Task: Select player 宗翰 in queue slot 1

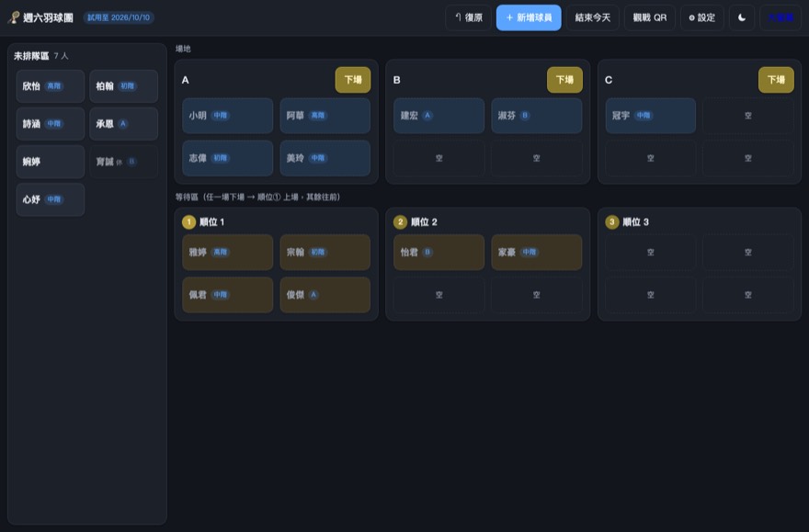Action: coord(325,252)
